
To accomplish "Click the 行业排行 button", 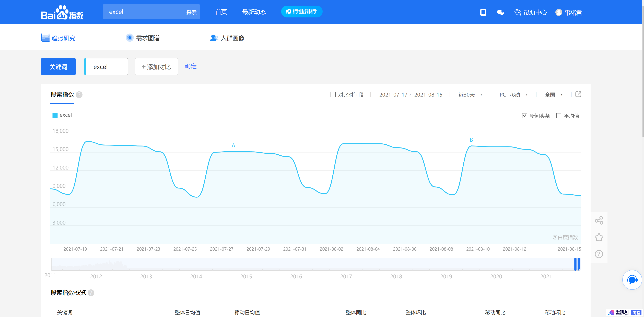I will pos(301,12).
